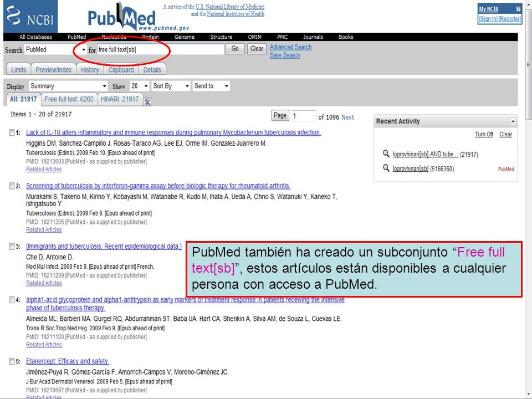532x399 pixels.
Task: Click All Databases in the black bar
Action: tap(35, 37)
